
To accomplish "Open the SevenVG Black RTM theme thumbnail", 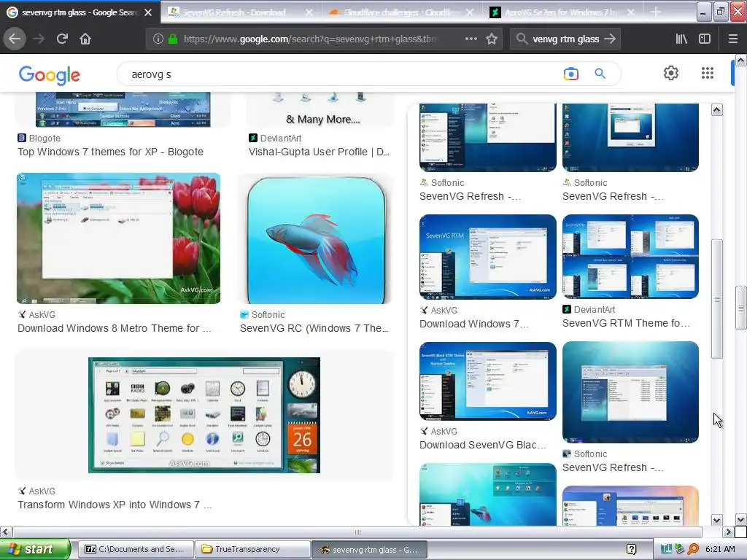I will tap(488, 381).
